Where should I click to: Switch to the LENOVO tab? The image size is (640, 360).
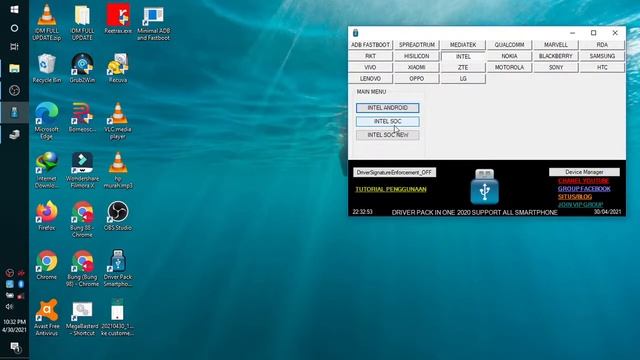[x=371, y=78]
